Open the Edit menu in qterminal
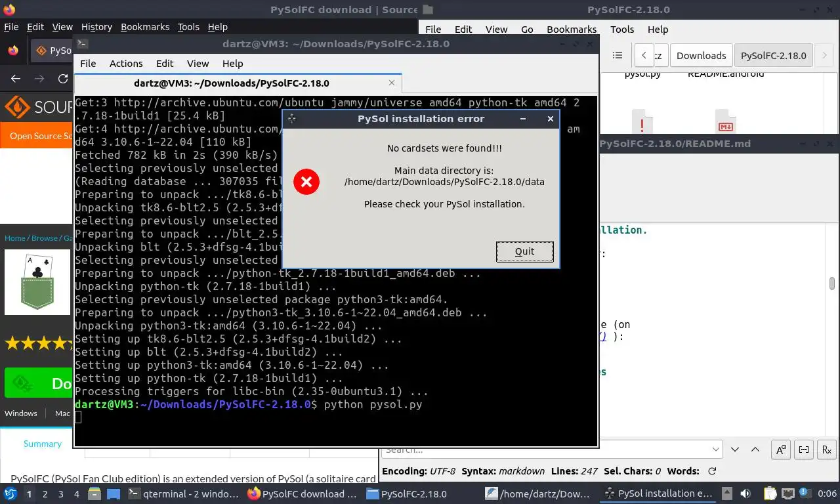840x504 pixels. pos(165,64)
